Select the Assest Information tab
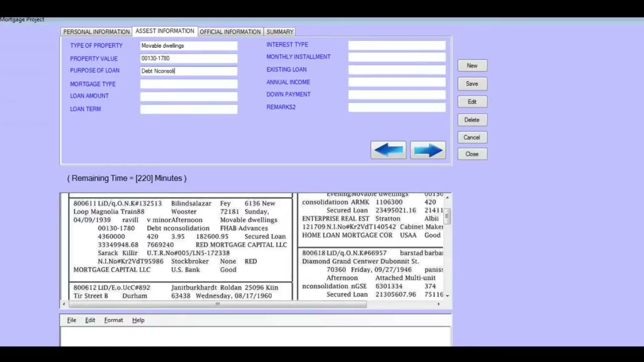The height and width of the screenshot is (362, 644). [x=165, y=31]
